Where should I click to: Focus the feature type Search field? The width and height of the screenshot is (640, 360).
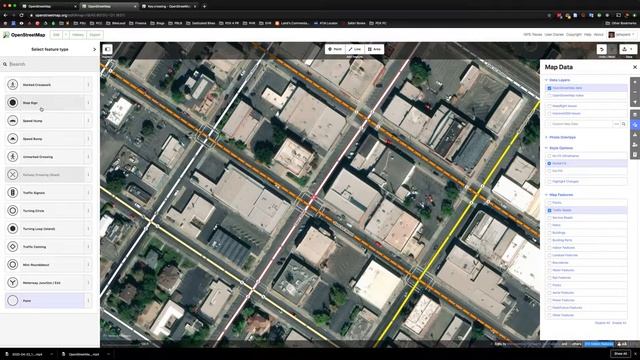tap(50, 64)
